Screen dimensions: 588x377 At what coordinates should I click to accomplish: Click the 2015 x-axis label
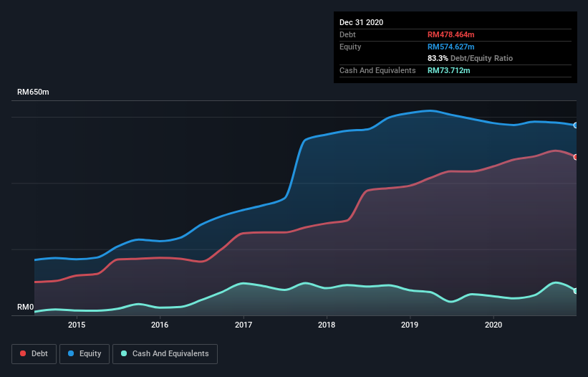[x=77, y=325]
